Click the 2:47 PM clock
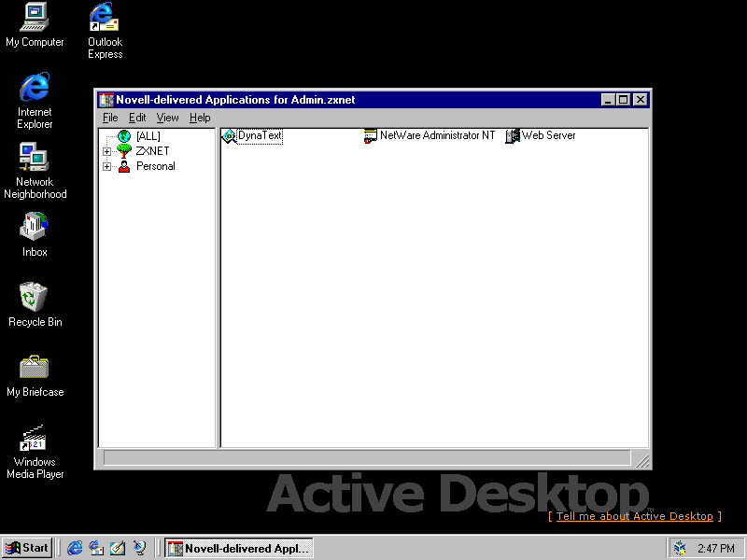This screenshot has width=747, height=560. click(716, 549)
